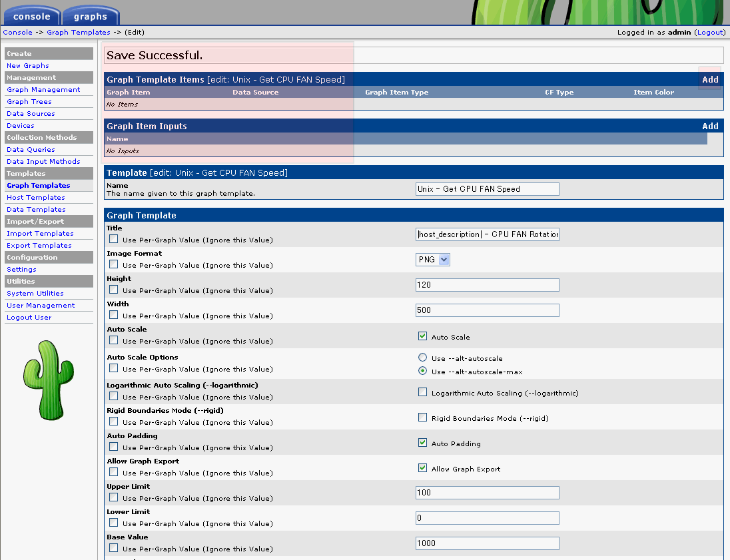Click Graph Templates breadcrumb link
The image size is (730, 560).
[x=79, y=32]
